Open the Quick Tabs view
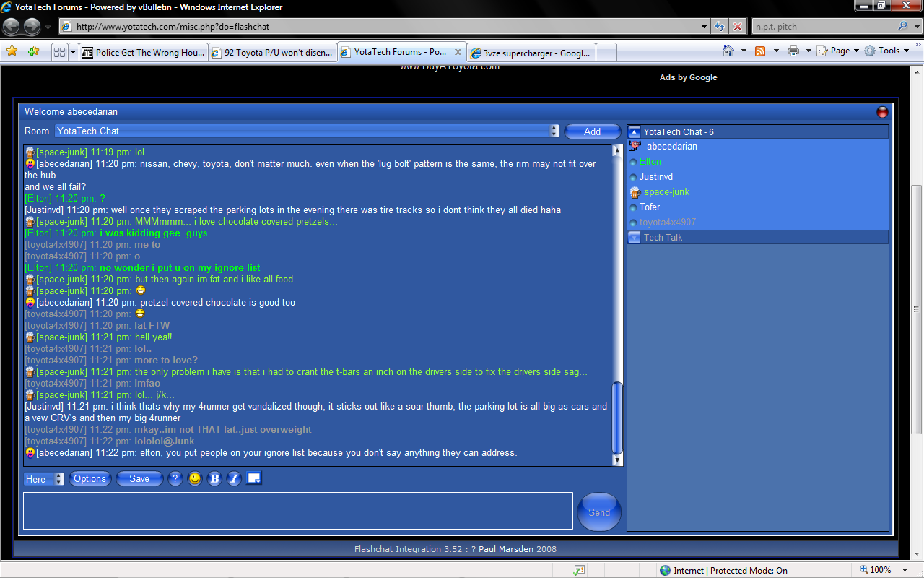This screenshot has height=578, width=924. 60,53
